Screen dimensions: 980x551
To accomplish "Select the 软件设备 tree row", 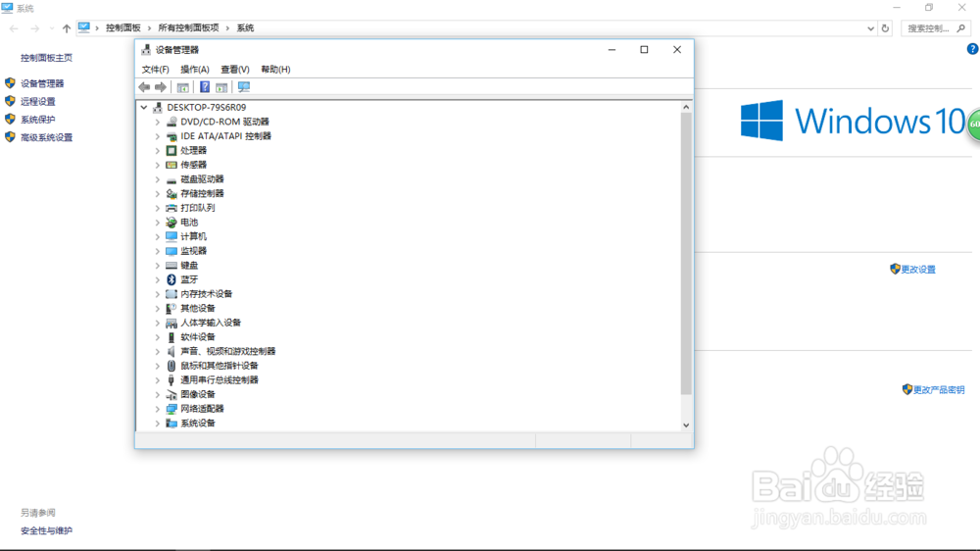I will click(198, 337).
